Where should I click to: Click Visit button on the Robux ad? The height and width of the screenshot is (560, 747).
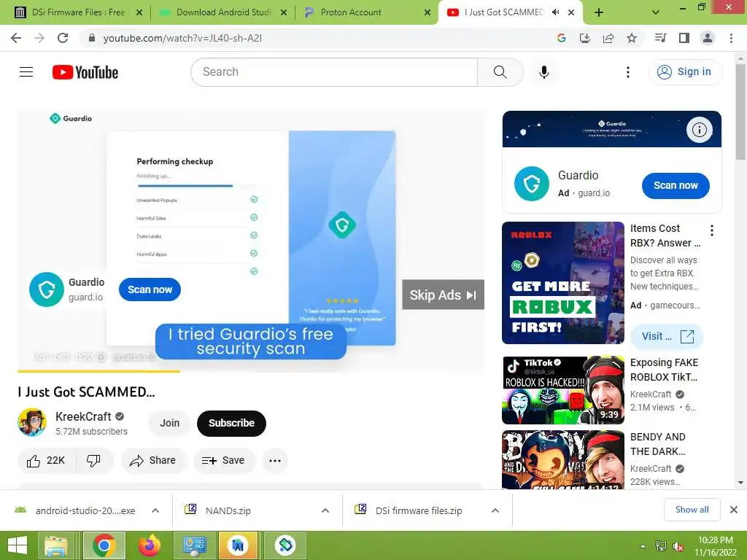pyautogui.click(x=667, y=336)
